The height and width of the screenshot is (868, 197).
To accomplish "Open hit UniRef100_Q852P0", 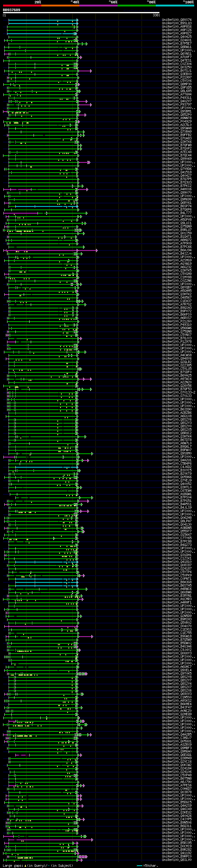I will (177, 115).
